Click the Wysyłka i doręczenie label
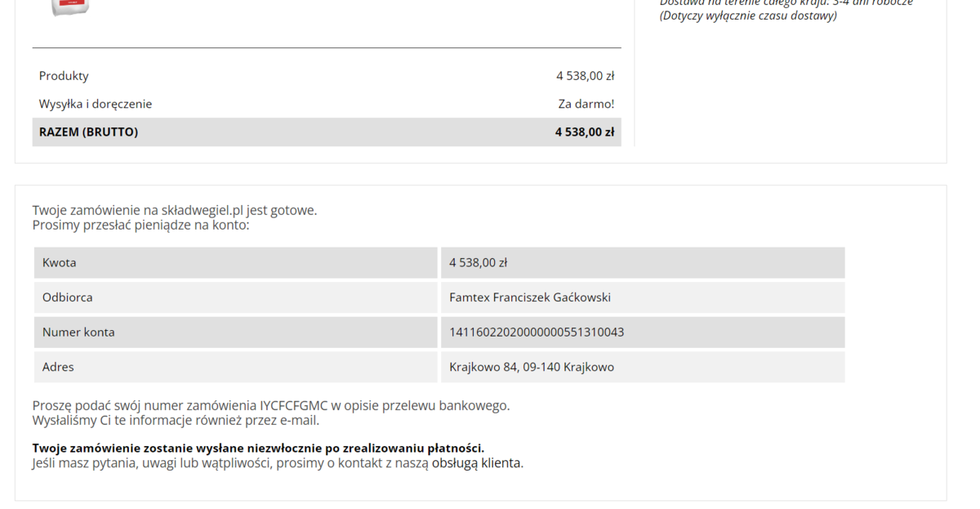Screen dimensions: 980x509 point(96,104)
